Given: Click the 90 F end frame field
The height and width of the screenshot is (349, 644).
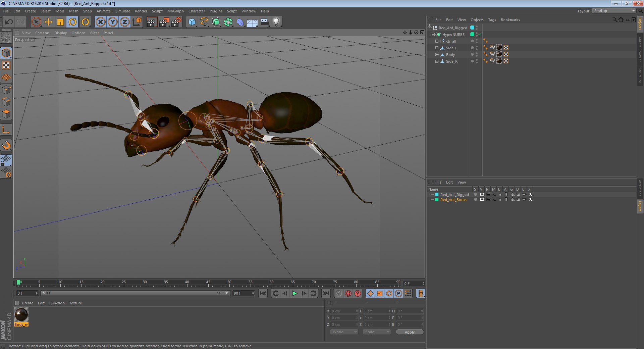Looking at the screenshot, I should pos(244,293).
